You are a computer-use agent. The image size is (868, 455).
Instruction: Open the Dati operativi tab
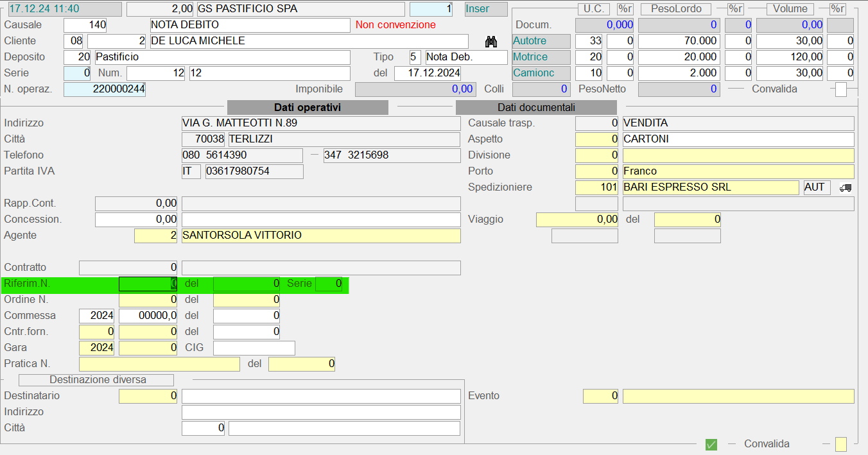[x=308, y=107]
